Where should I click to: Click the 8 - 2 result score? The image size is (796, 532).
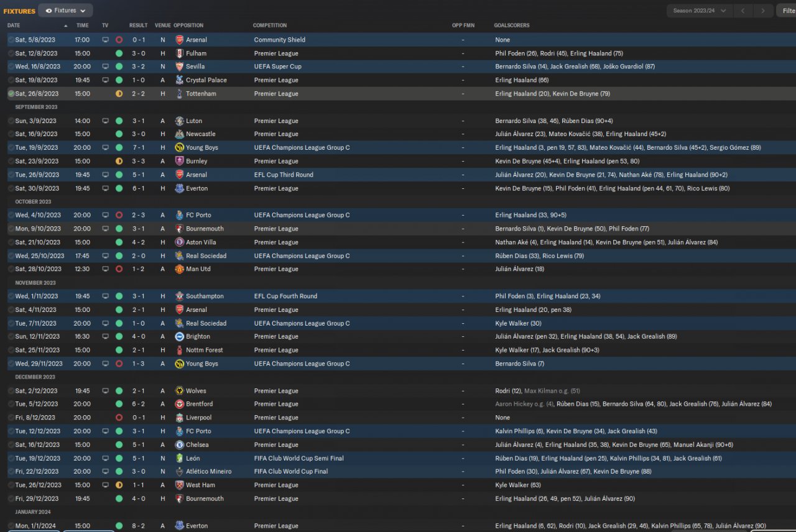139,526
